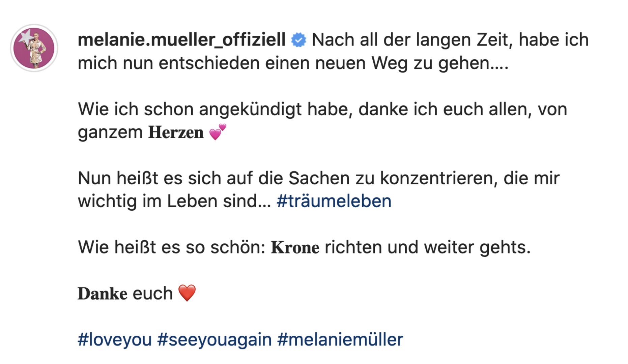Screen dimensions: 628x364
Task: Click the username melanie.mueller_offiziell
Action: tap(182, 40)
